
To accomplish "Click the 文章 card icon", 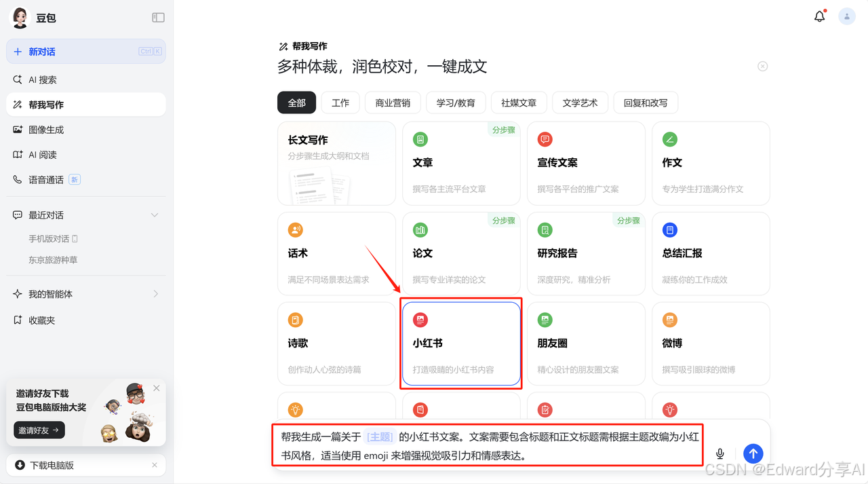I will tap(420, 139).
